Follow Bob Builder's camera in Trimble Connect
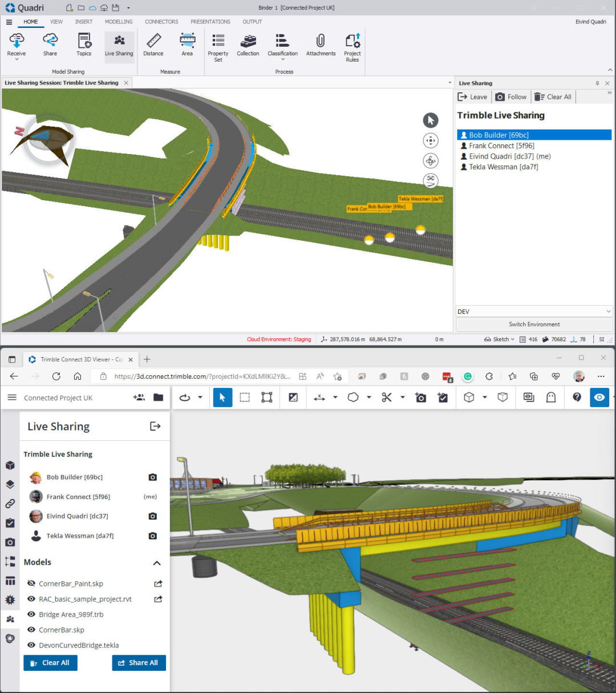 pos(152,477)
